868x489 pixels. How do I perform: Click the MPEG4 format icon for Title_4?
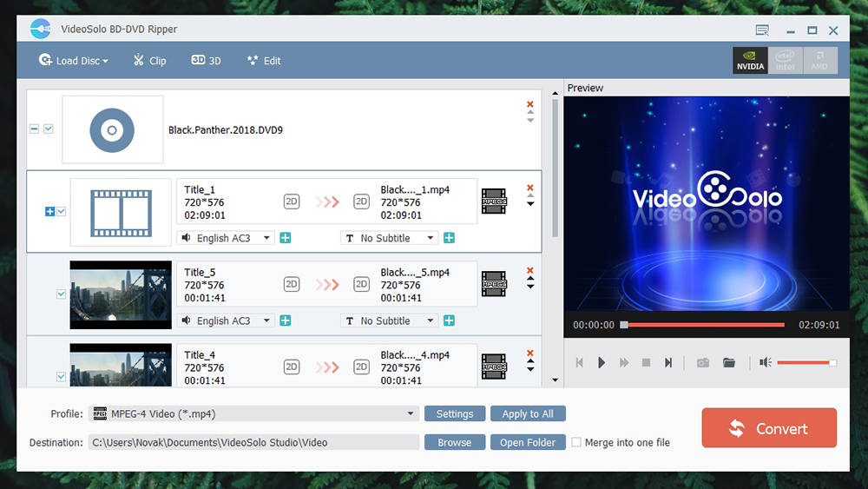[x=494, y=367]
